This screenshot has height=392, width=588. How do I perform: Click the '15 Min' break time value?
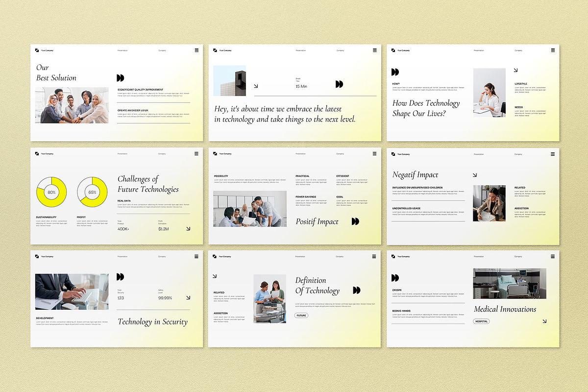[301, 87]
